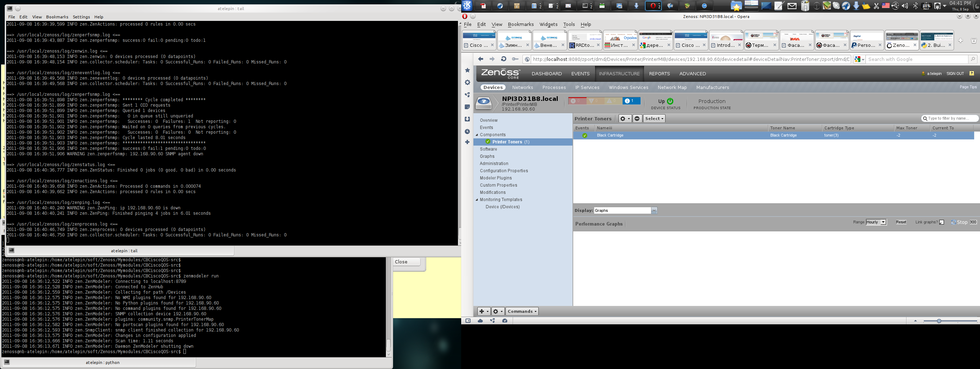The width and height of the screenshot is (980, 369).
Task: Toggle the Opera side panel button in status bar
Action: [468, 321]
